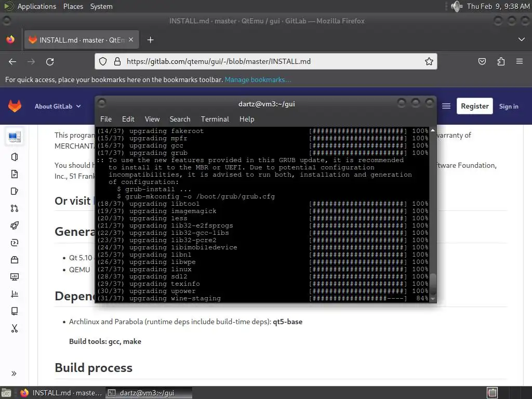The image size is (532, 399).
Task: List all tabs with the chevron dropdown
Action: coord(522,39)
